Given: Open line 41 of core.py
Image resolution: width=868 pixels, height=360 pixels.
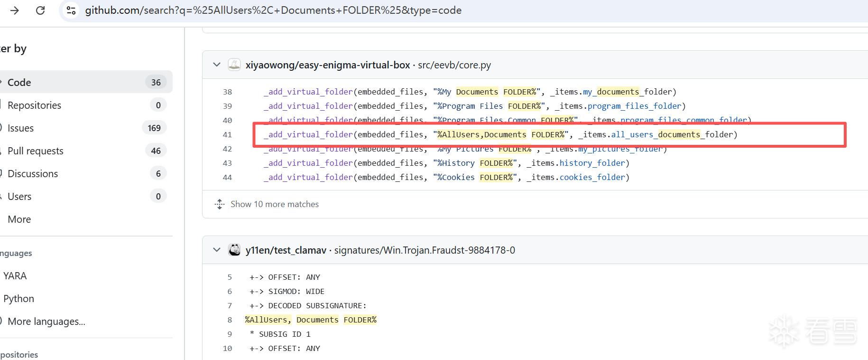Looking at the screenshot, I should 228,134.
